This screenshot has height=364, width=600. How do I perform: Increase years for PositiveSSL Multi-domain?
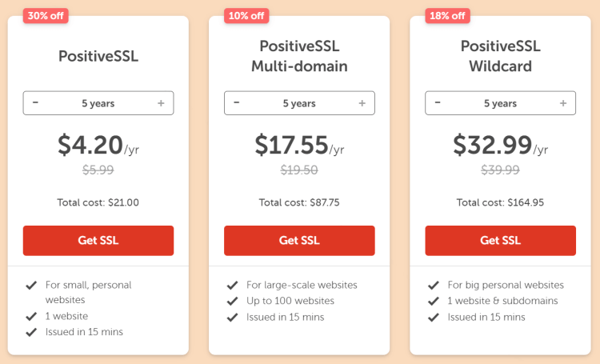tap(362, 103)
